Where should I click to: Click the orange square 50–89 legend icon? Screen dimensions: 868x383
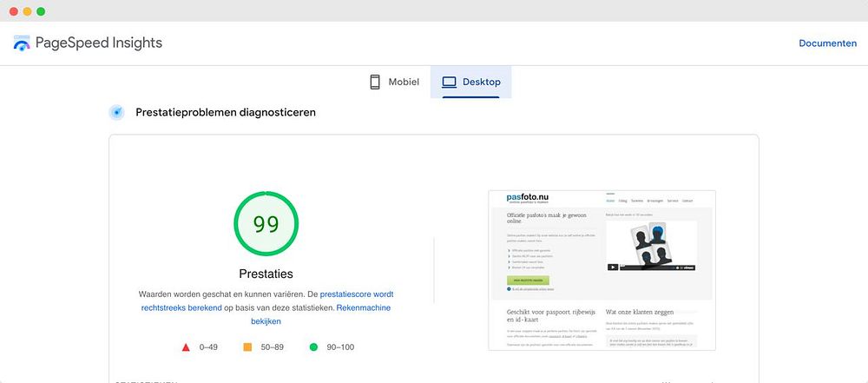(x=247, y=347)
